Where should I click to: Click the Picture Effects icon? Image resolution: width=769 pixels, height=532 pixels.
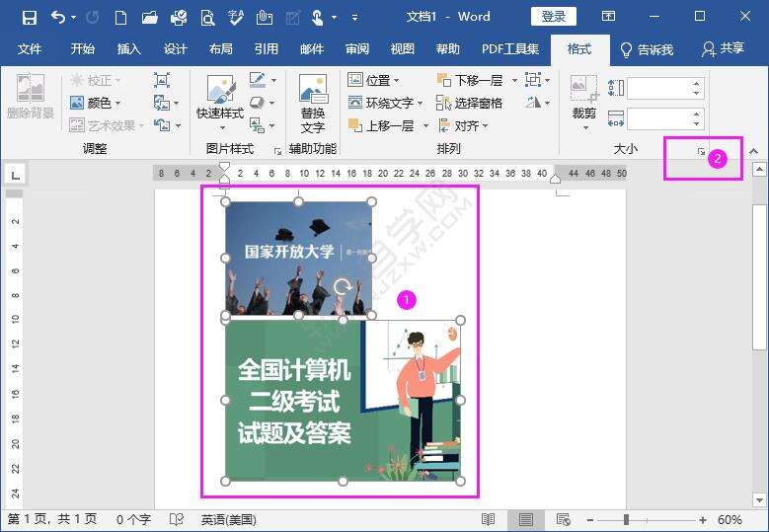[258, 103]
